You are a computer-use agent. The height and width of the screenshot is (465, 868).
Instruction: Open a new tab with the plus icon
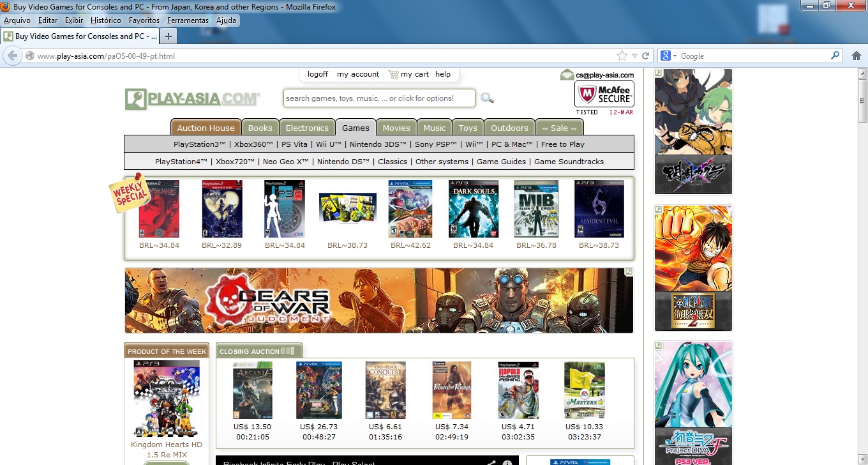[x=168, y=36]
